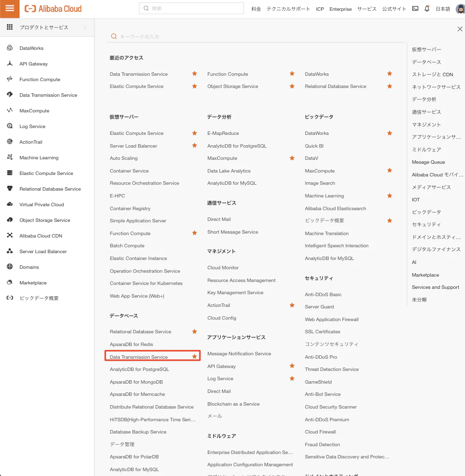Expand プロダクトとサービス chevron
This screenshot has height=476, width=465.
tap(85, 27)
